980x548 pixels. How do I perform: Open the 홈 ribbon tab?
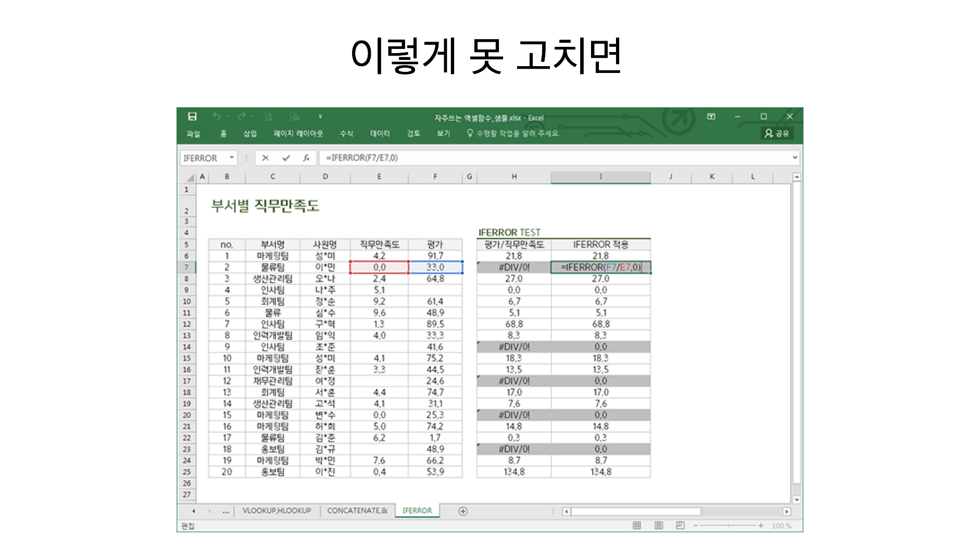pyautogui.click(x=223, y=134)
